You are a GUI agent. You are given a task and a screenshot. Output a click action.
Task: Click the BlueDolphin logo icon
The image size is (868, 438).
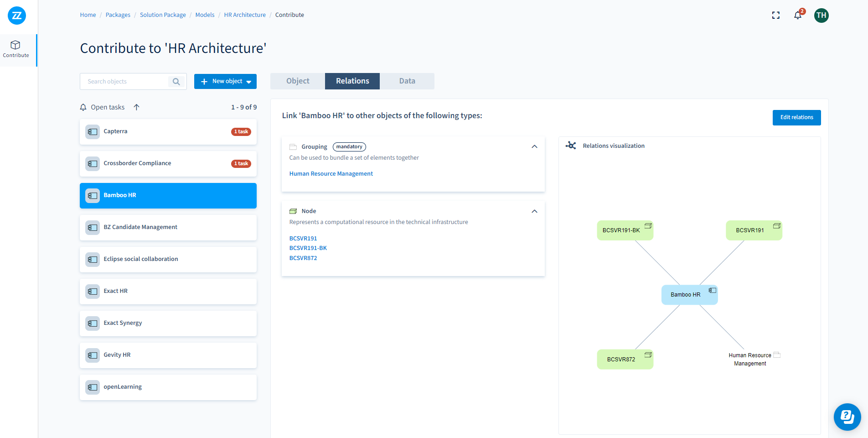(17, 16)
